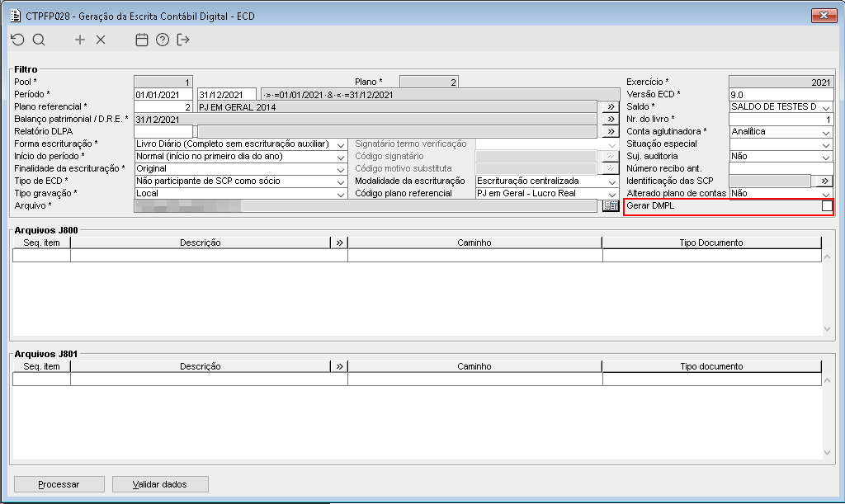Click the Exercício field showing 2021
The width and height of the screenshot is (845, 504).
(781, 82)
